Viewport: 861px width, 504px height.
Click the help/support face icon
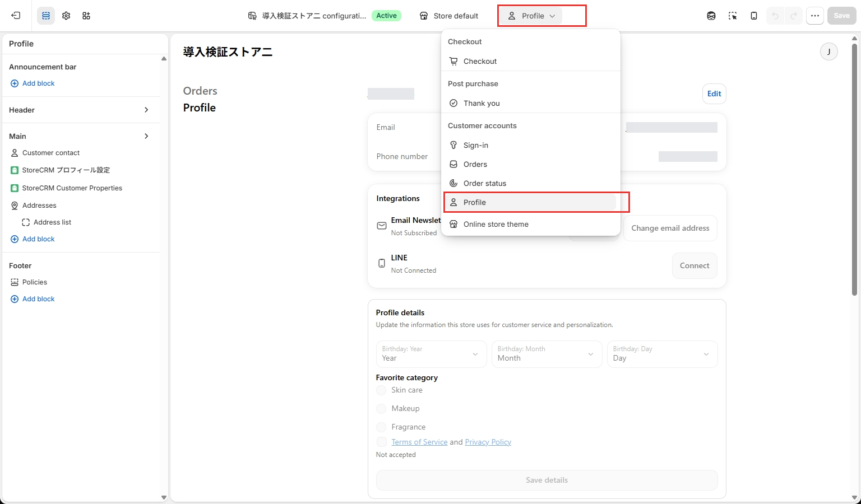[x=711, y=16]
